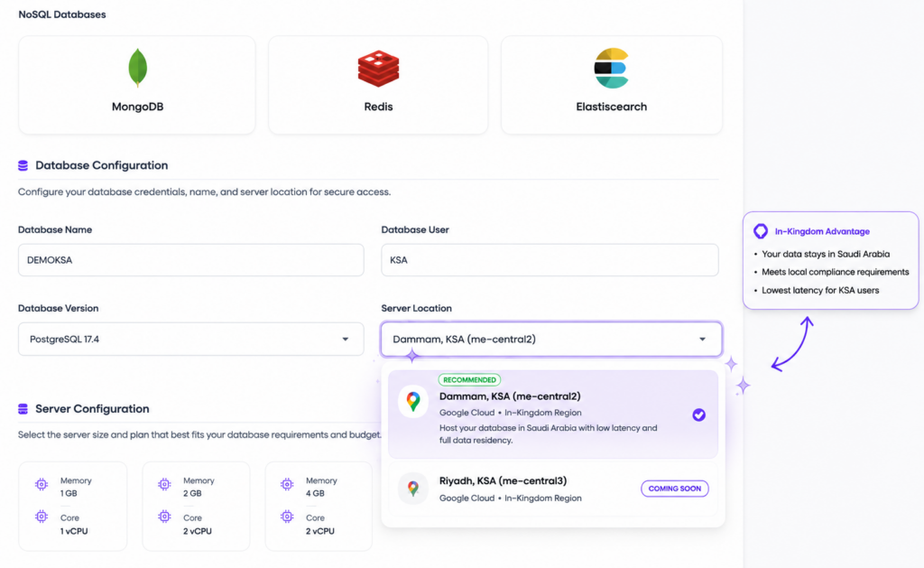924x568 pixels.
Task: Click the 'Select the server size' description
Action: pos(199,434)
